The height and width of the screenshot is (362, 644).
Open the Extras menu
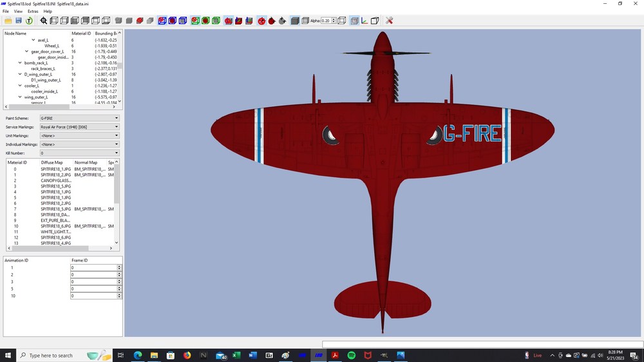33,12
